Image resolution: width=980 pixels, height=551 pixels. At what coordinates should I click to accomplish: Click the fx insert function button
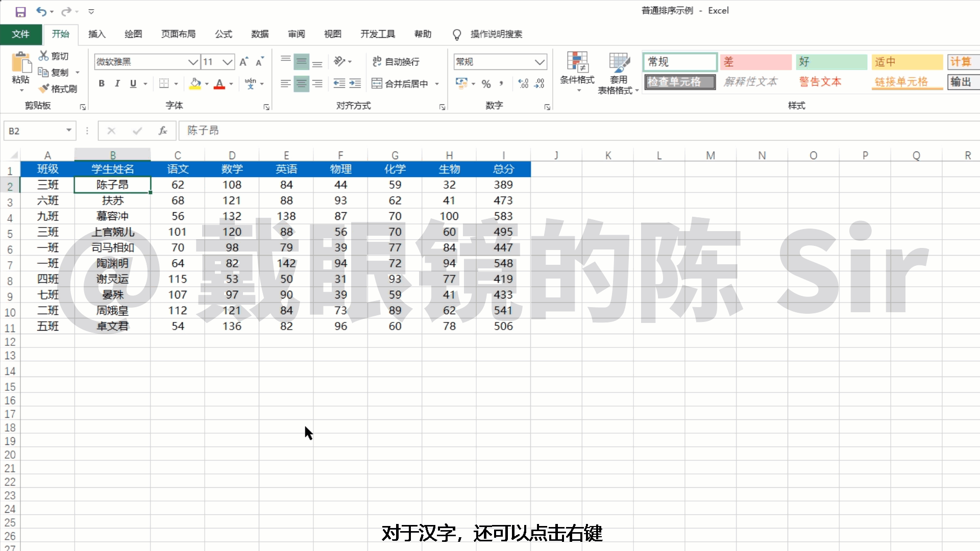pyautogui.click(x=163, y=131)
